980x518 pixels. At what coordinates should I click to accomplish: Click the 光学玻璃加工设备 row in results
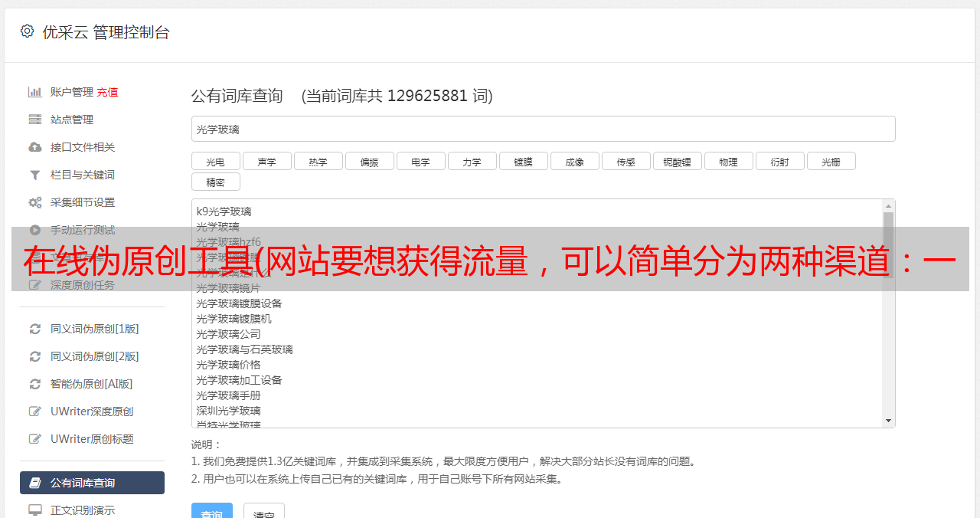(239, 380)
